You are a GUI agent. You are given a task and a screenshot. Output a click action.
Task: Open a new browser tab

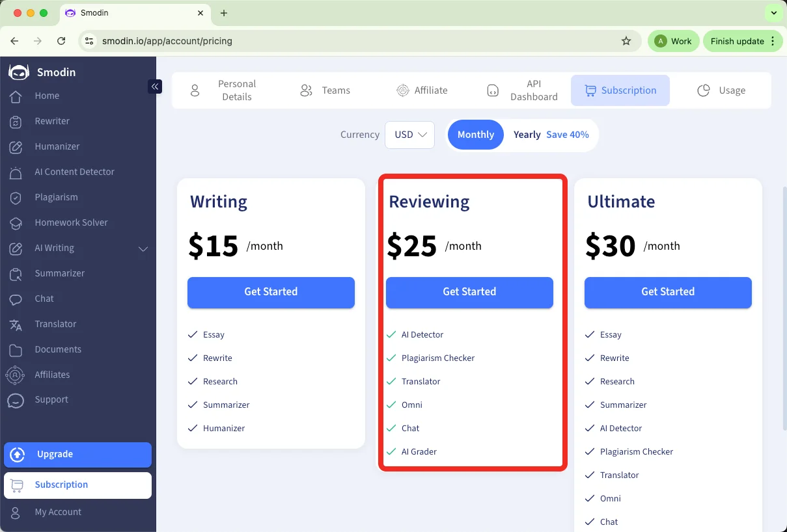[x=224, y=13]
